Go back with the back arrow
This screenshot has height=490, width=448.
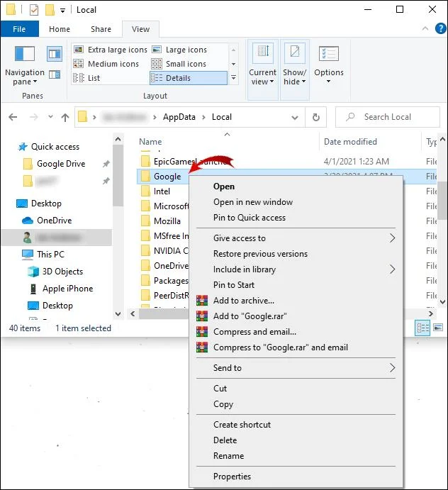point(13,117)
